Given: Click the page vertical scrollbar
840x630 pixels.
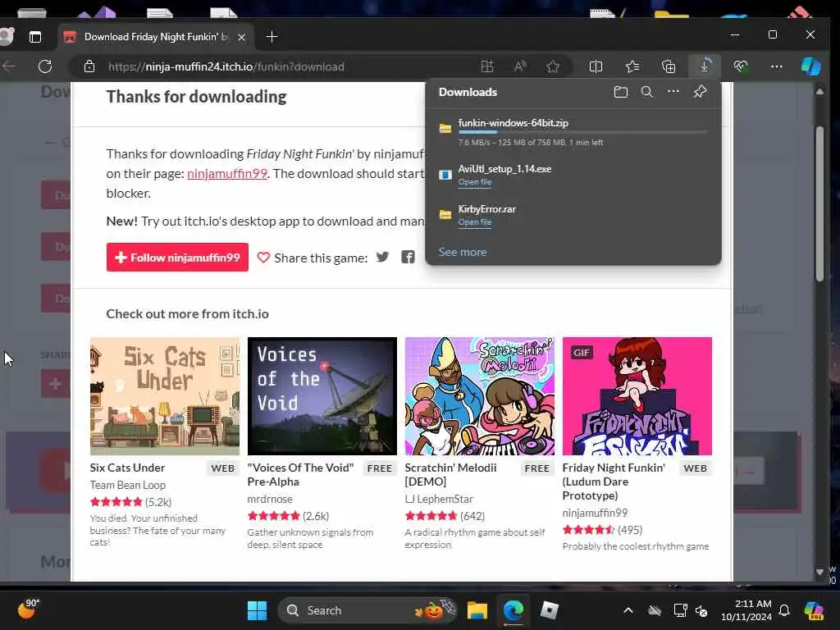Looking at the screenshot, I should 819,203.
